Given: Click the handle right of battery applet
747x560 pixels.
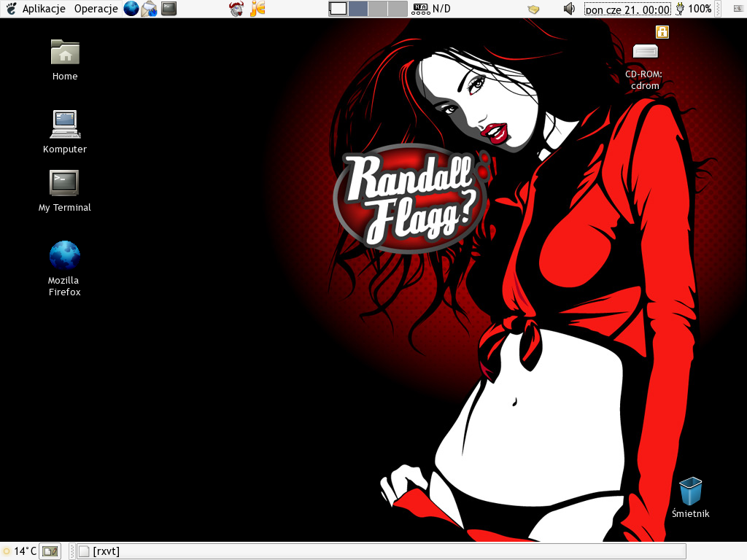Looking at the screenshot, I should point(718,9).
